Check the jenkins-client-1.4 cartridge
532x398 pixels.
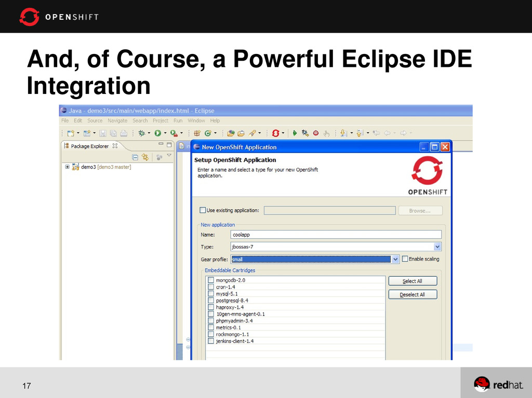(211, 341)
